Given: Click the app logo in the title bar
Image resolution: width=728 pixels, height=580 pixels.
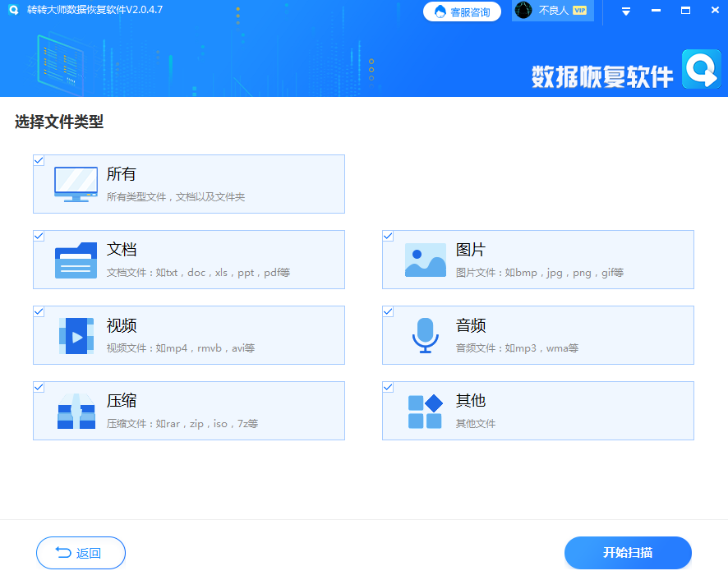Looking at the screenshot, I should (x=11, y=11).
